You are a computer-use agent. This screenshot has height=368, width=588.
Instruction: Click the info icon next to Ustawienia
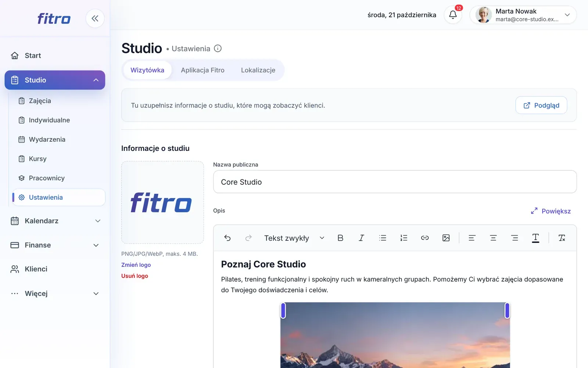pos(218,49)
